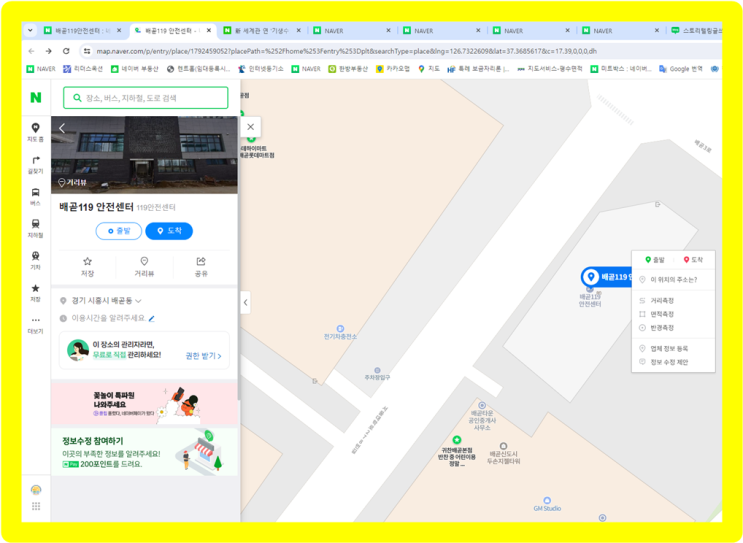
Task: Select the 기차 train sidebar icon
Action: click(36, 261)
